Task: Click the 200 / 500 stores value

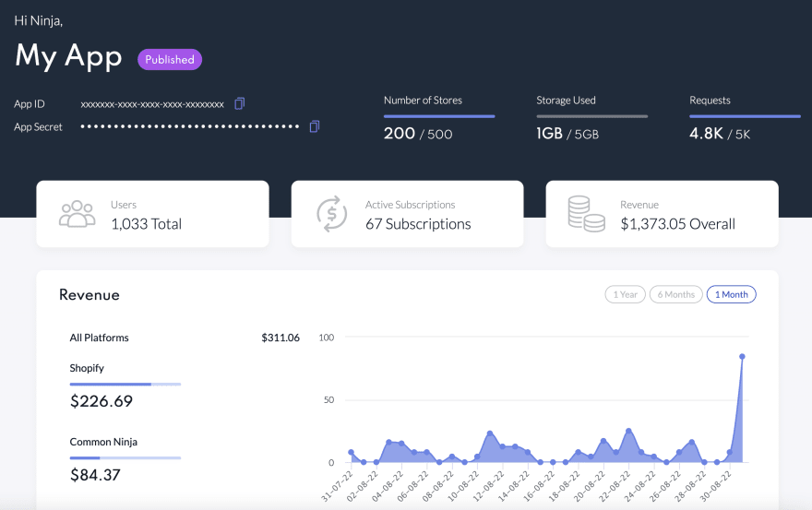Action: [418, 134]
